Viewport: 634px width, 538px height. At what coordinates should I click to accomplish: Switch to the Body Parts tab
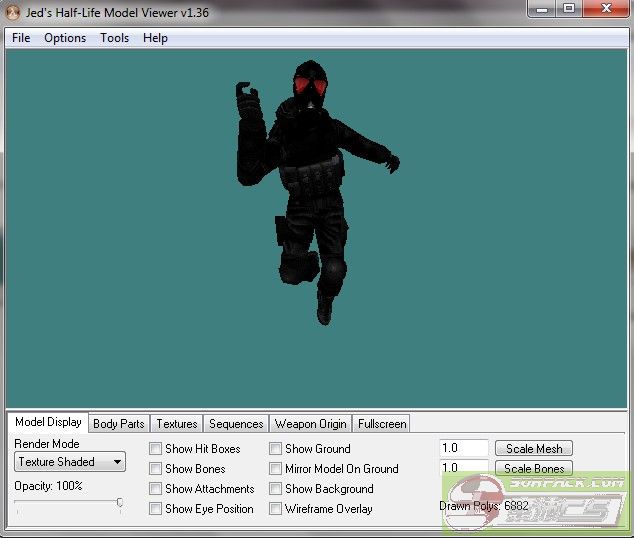(x=118, y=424)
